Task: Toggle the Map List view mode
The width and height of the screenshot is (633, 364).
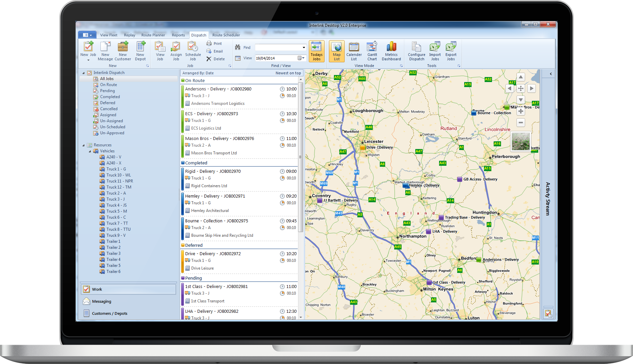Action: 337,51
